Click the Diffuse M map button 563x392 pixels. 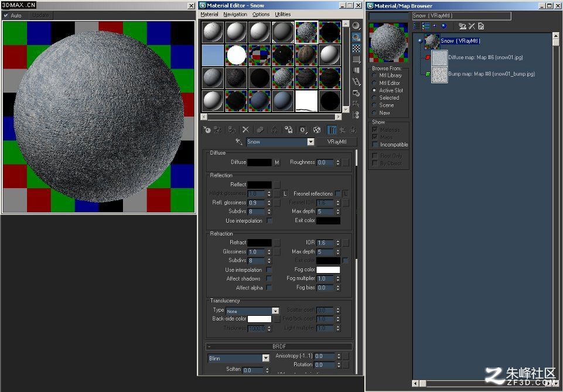[277, 163]
